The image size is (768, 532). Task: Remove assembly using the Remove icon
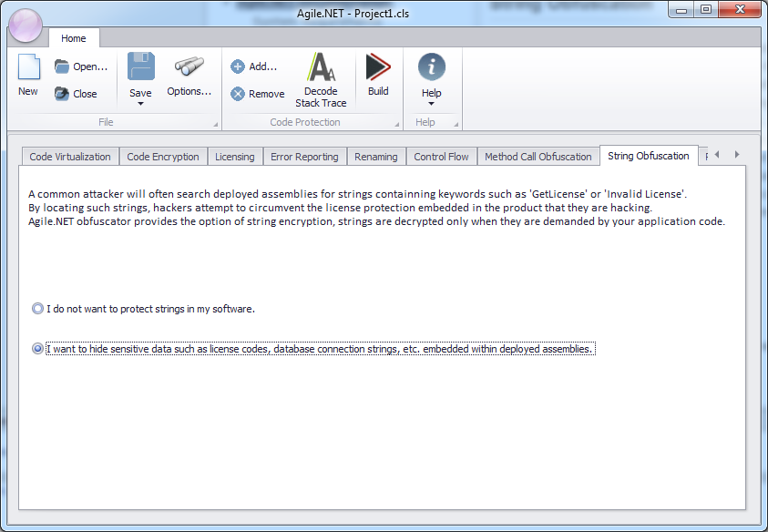click(238, 94)
